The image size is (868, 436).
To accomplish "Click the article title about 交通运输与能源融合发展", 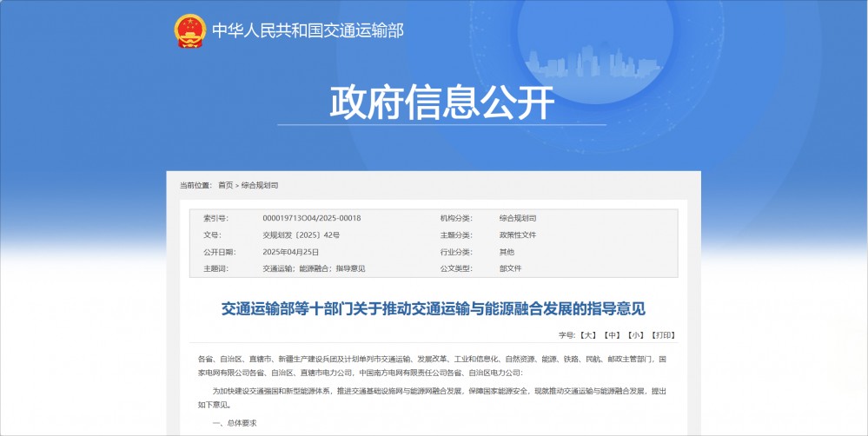I will 434,308.
